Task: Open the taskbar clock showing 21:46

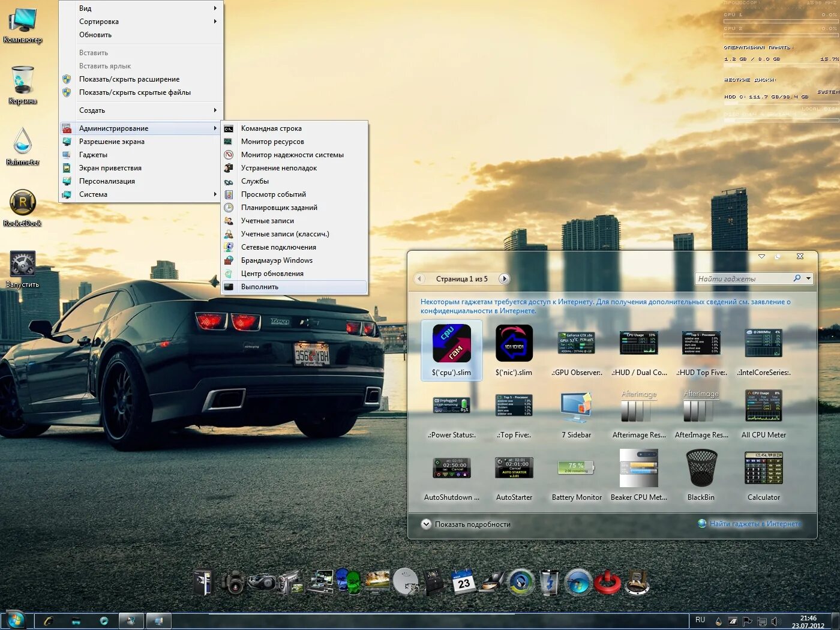Action: pyautogui.click(x=808, y=622)
